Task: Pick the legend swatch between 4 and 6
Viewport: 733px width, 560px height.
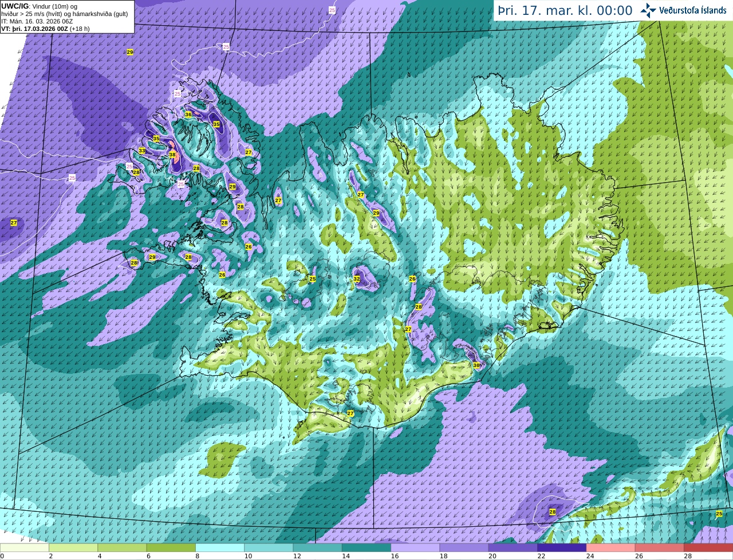Action: coord(122,548)
